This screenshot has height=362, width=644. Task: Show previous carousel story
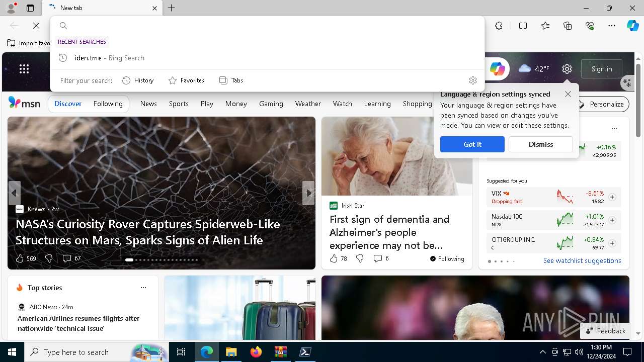coord(15,193)
